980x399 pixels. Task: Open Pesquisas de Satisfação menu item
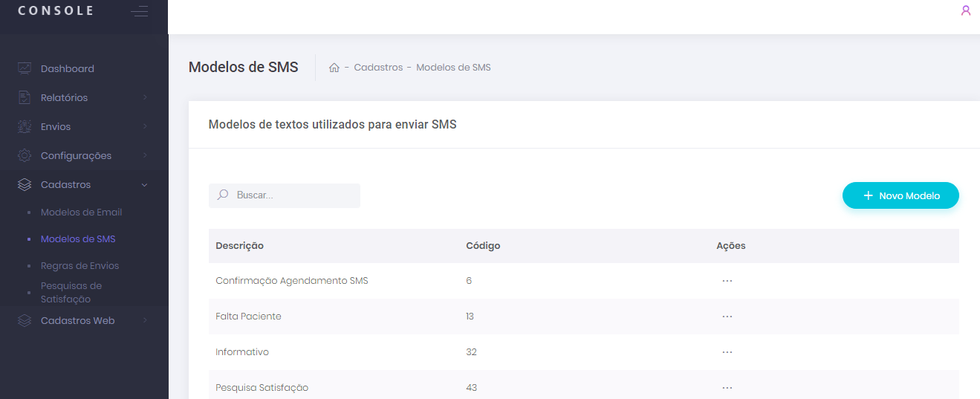71,292
